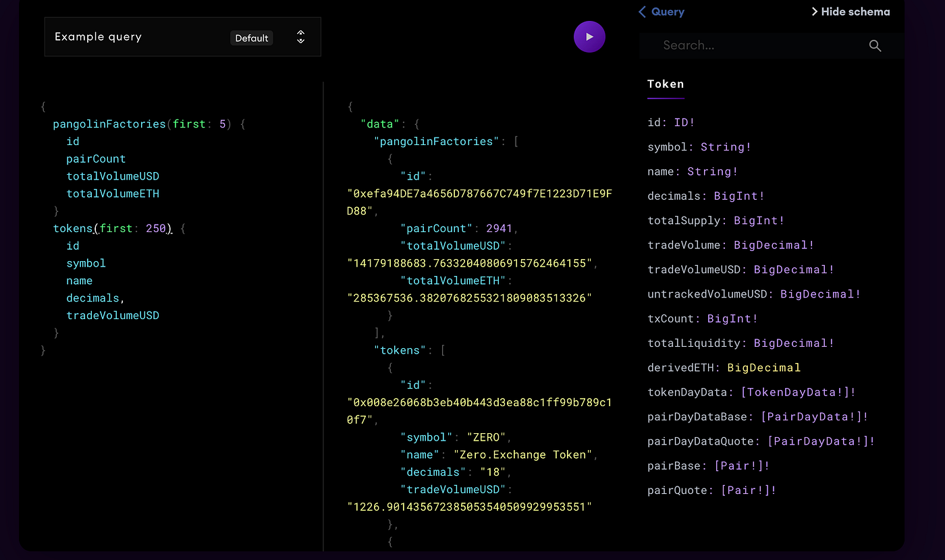
Task: Open BigInt! type of txCount field
Action: click(732, 318)
